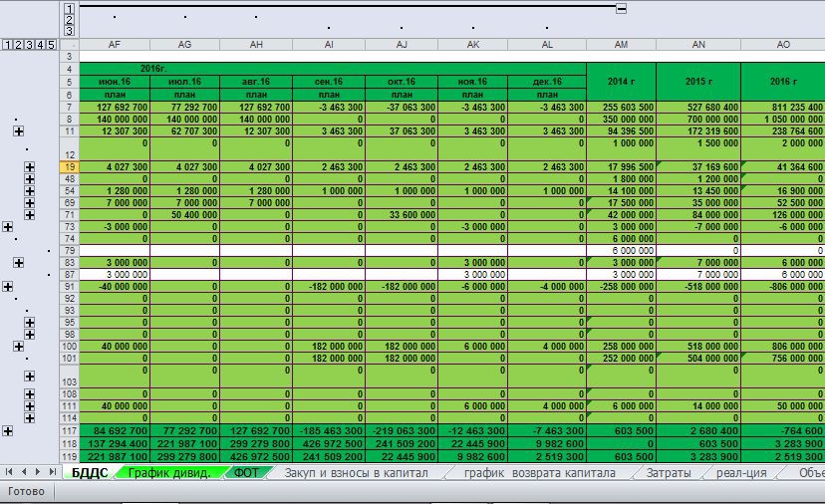Collapse the column group above column AM

tap(621, 8)
